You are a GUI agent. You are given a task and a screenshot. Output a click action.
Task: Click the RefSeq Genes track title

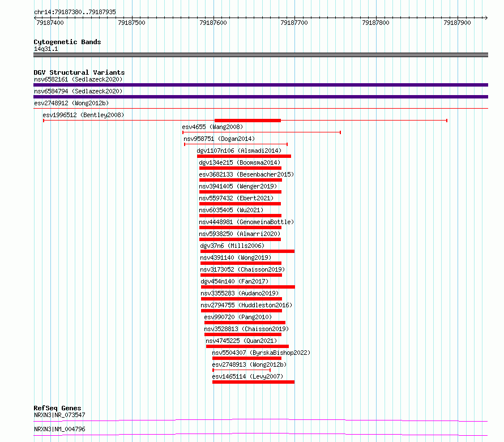[57, 408]
